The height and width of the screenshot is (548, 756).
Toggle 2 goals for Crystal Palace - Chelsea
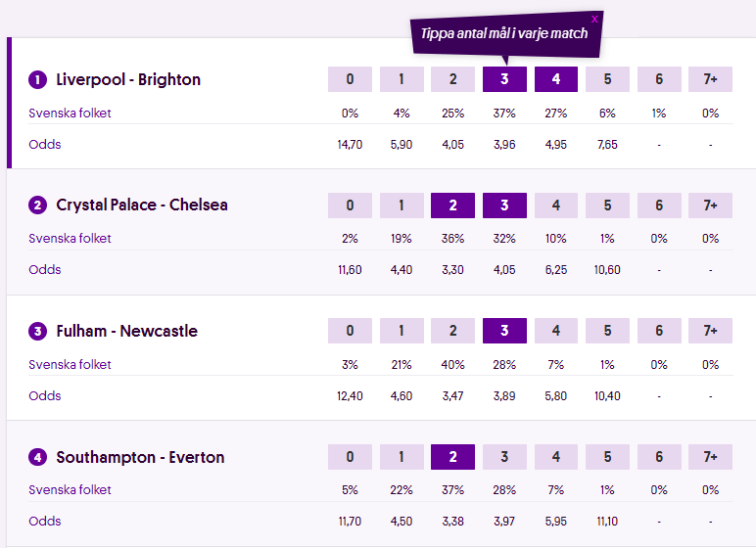click(x=452, y=205)
